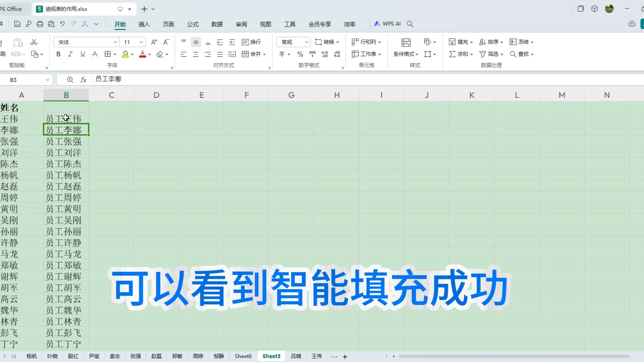Click the percent number format icon
Screen dimensions: 644x362
[300, 54]
